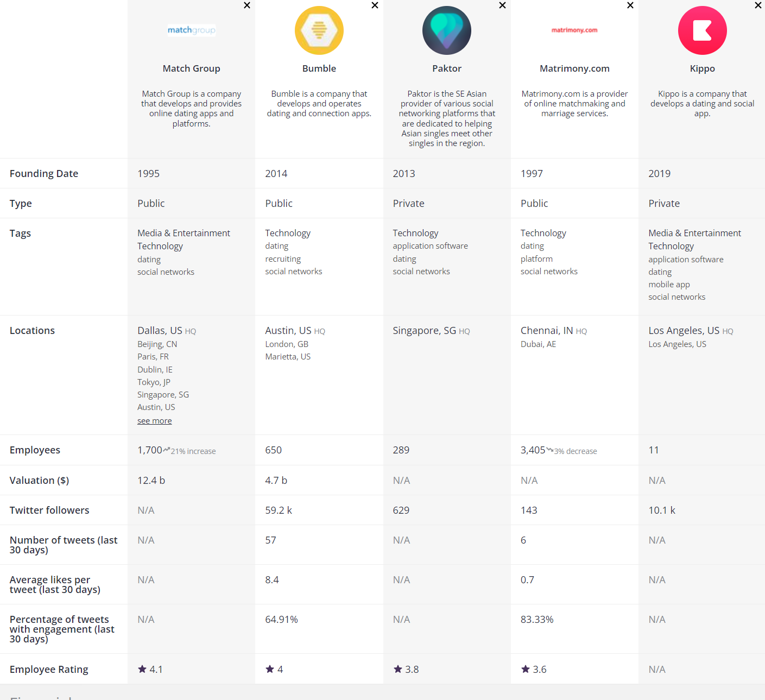Click the Kippo pink logo
Viewport: 765px width, 700px height.
click(702, 30)
